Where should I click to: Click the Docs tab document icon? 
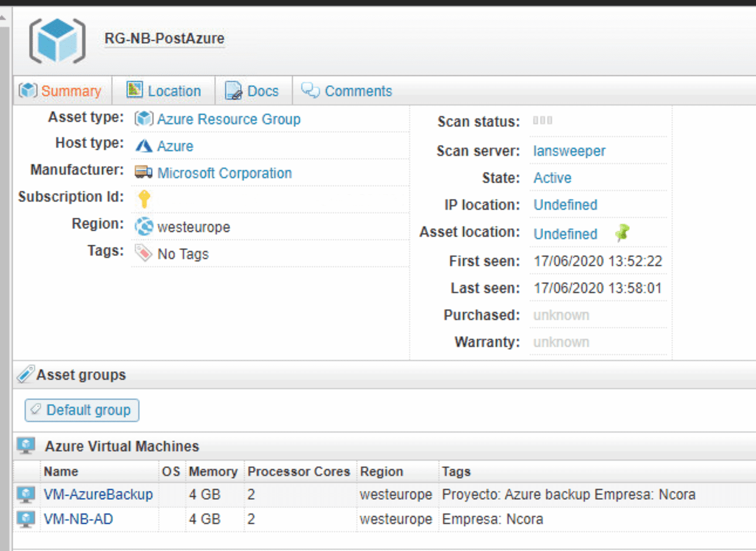coord(233,90)
